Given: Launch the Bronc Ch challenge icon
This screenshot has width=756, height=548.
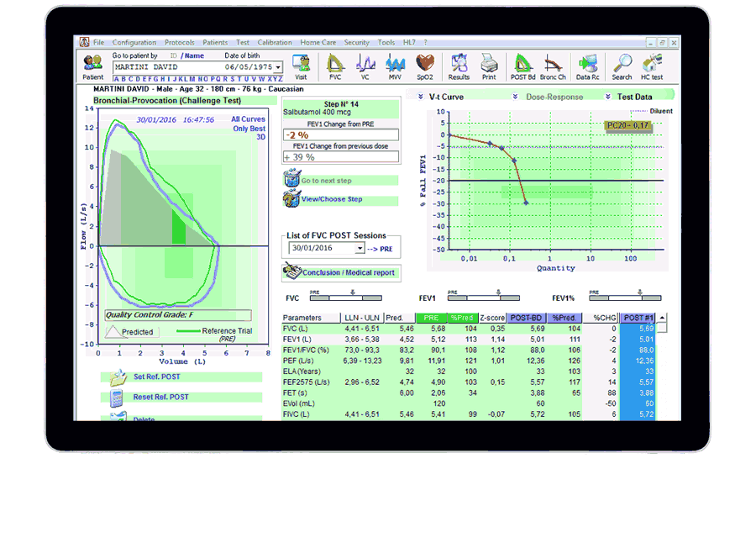Looking at the screenshot, I should 554,65.
